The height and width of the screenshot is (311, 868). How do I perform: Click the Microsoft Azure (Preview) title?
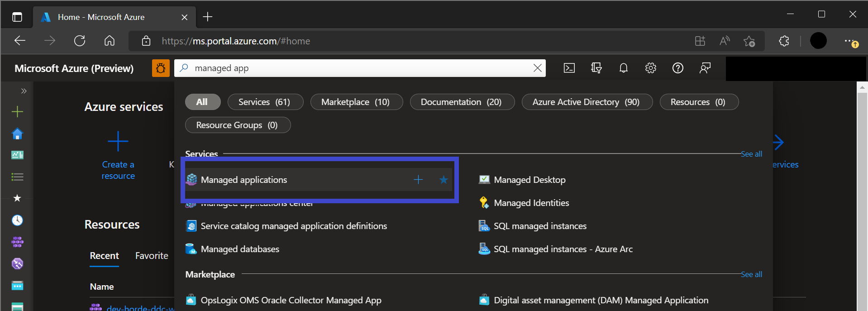click(x=74, y=68)
